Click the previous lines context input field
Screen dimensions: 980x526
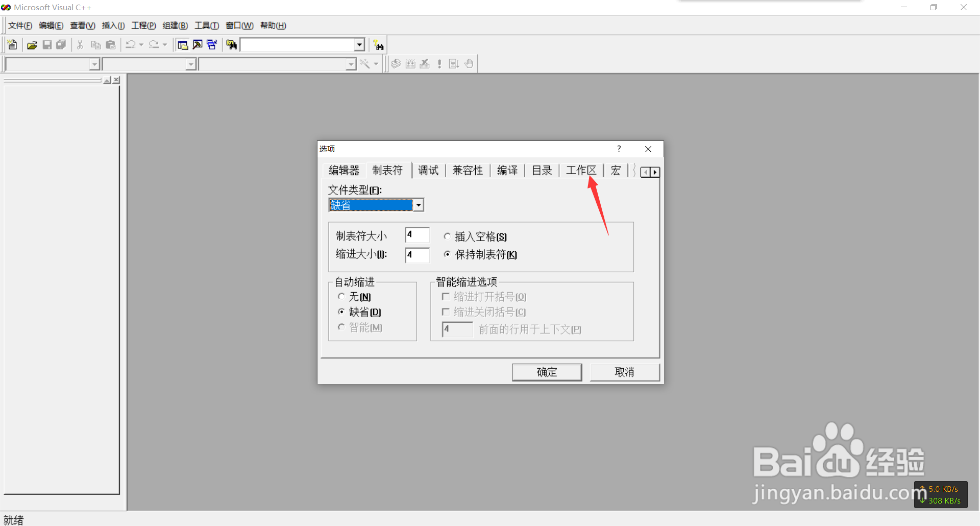pyautogui.click(x=458, y=329)
